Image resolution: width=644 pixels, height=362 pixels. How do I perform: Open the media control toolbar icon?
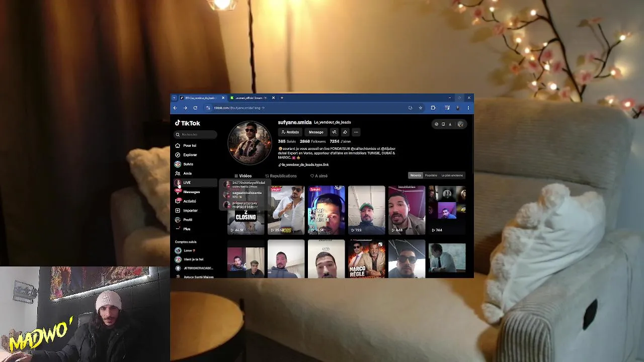[447, 108]
